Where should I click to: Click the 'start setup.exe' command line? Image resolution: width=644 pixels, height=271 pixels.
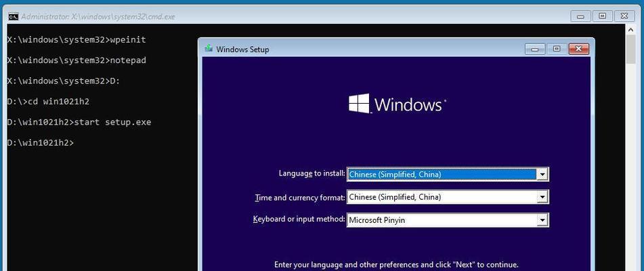[79, 122]
